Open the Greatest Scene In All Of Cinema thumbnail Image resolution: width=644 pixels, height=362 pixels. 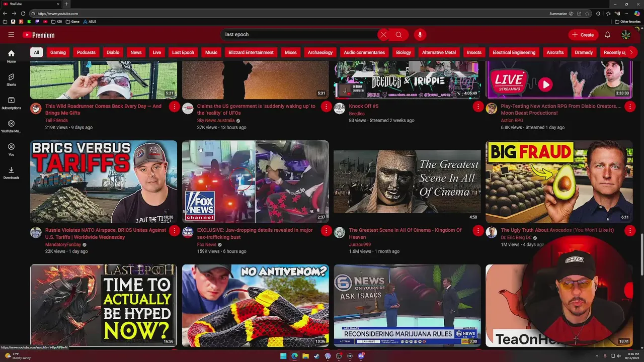pos(408,182)
